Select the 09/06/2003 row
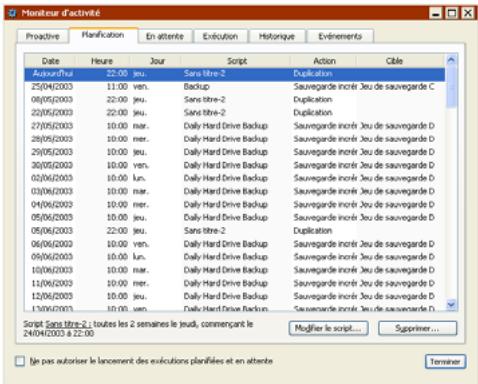 click(x=235, y=257)
